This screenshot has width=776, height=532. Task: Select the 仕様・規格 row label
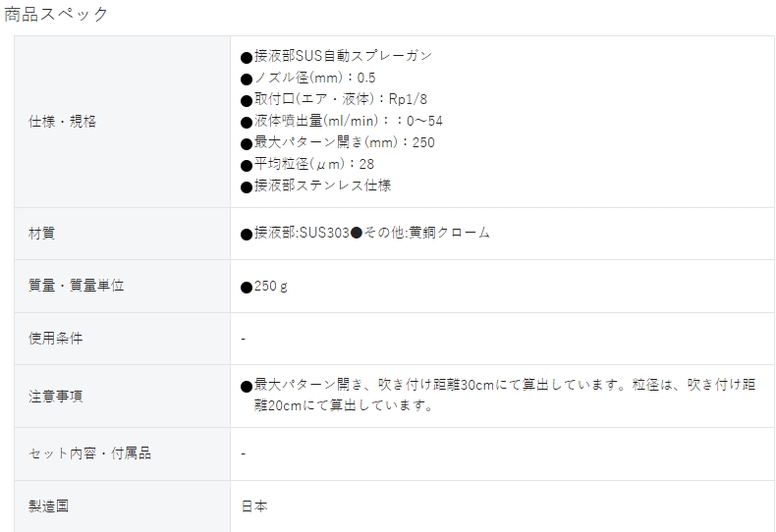click(62, 121)
